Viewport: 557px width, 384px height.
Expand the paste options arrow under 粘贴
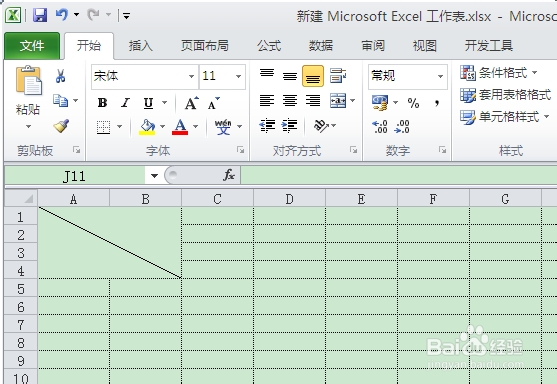[x=28, y=126]
